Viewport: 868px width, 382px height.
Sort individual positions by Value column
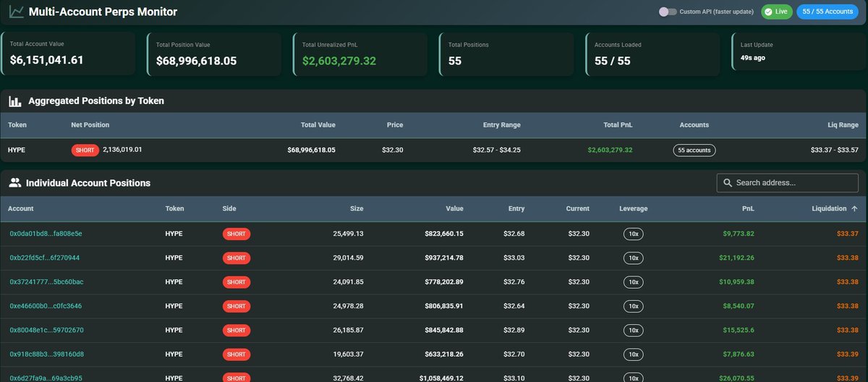(454, 209)
